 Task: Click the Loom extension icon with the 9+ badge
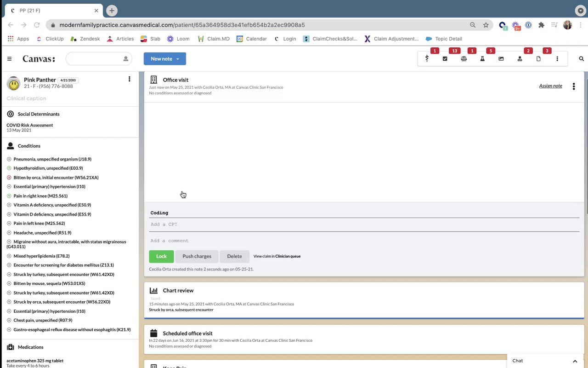click(x=515, y=26)
